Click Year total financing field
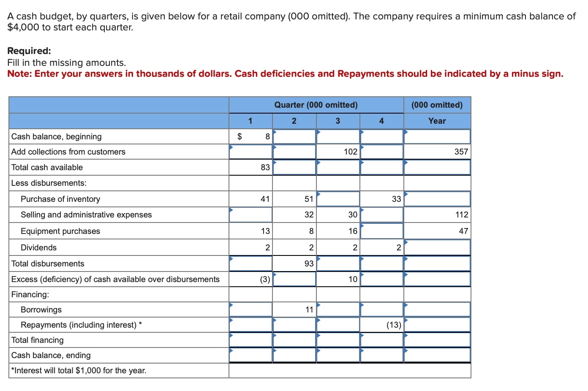588x391 pixels. [437, 340]
